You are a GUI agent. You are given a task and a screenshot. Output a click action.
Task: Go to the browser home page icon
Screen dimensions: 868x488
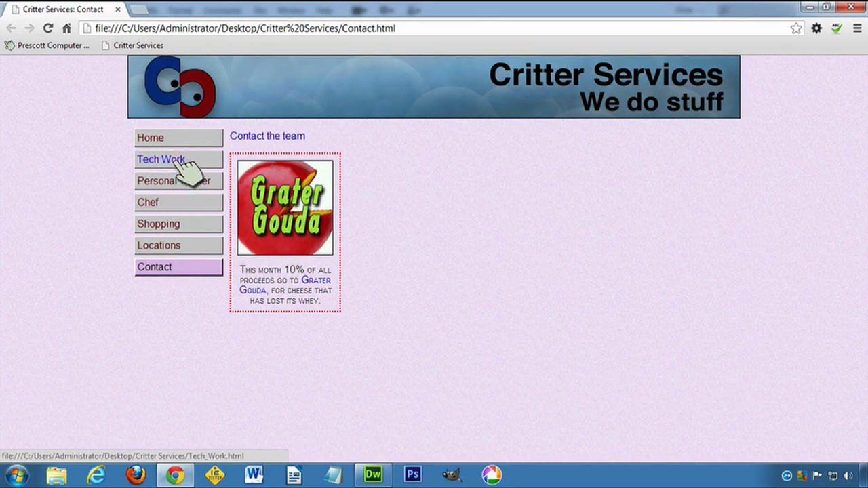66,28
